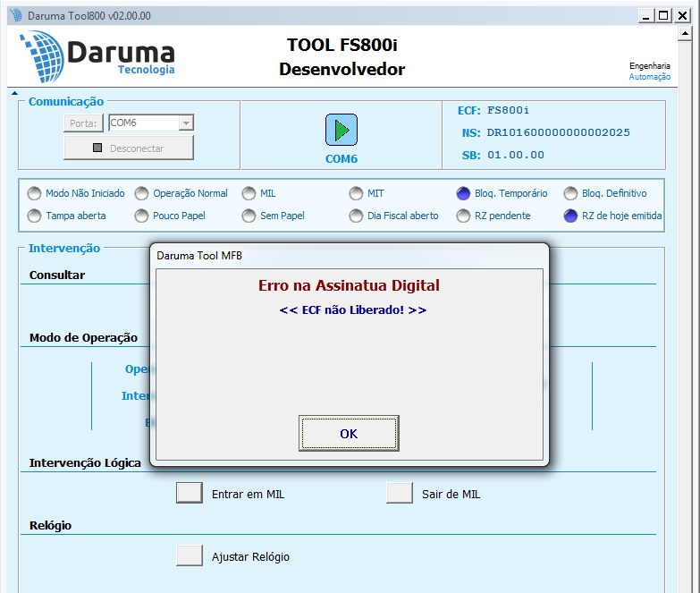Click the Daruma Tool MFB dialog title

pyautogui.click(x=199, y=256)
